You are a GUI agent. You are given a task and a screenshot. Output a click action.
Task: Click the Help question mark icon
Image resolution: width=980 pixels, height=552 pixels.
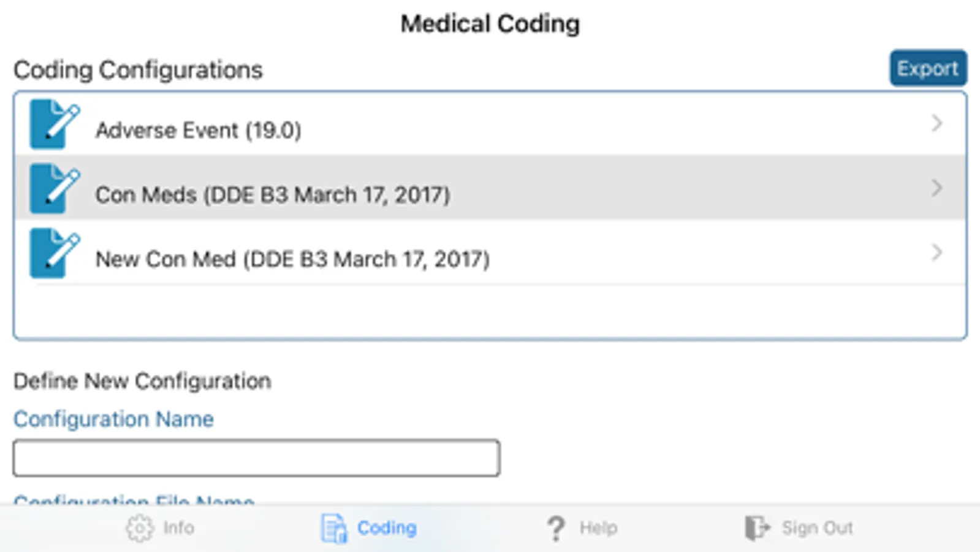point(556,528)
